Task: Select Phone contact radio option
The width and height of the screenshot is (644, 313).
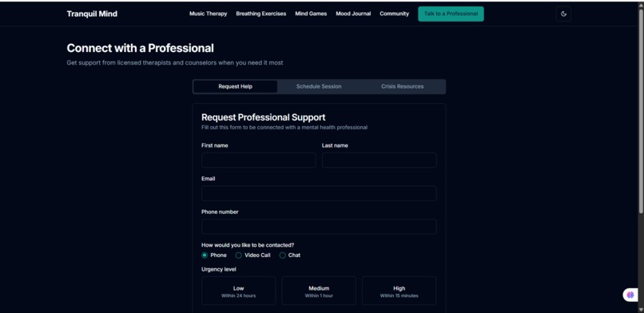Action: pyautogui.click(x=205, y=256)
